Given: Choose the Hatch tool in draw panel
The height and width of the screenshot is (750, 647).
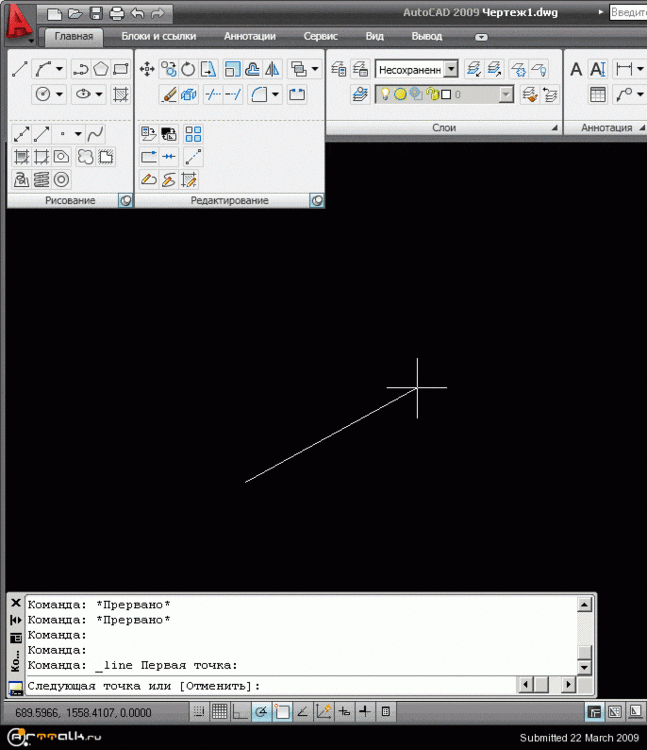Looking at the screenshot, I should pyautogui.click(x=121, y=94).
